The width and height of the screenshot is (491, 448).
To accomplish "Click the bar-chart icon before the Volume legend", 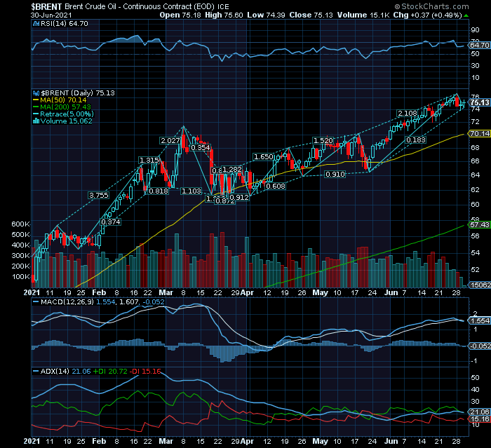I will click(x=36, y=121).
